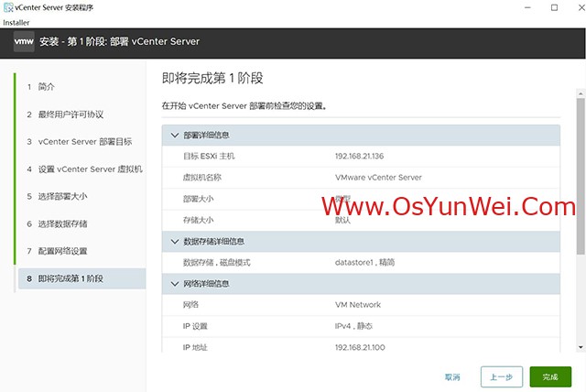Click the ESXi host value 192.168.21.136
Viewport: 586px width, 392px height.
coord(359,156)
